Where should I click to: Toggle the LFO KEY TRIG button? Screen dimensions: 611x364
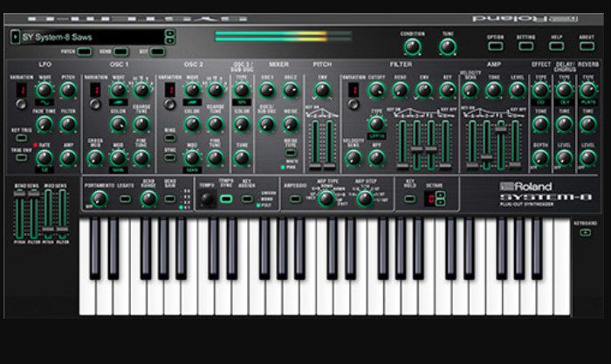pyautogui.click(x=21, y=138)
